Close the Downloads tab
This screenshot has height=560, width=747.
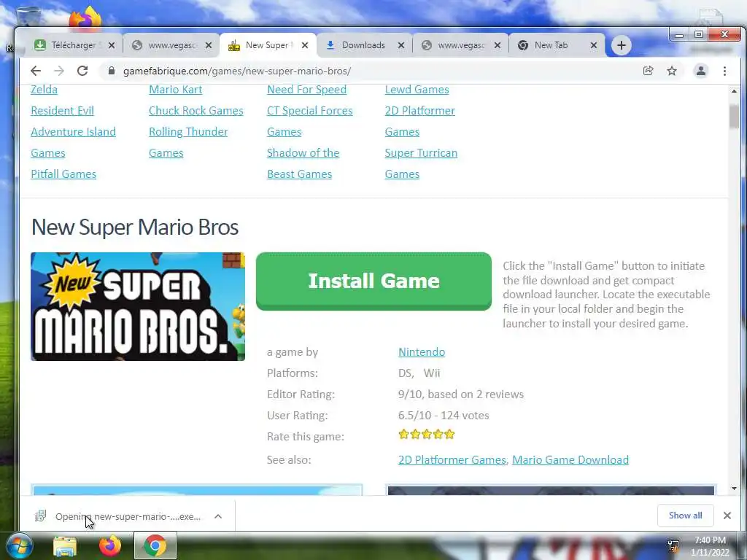pyautogui.click(x=401, y=45)
